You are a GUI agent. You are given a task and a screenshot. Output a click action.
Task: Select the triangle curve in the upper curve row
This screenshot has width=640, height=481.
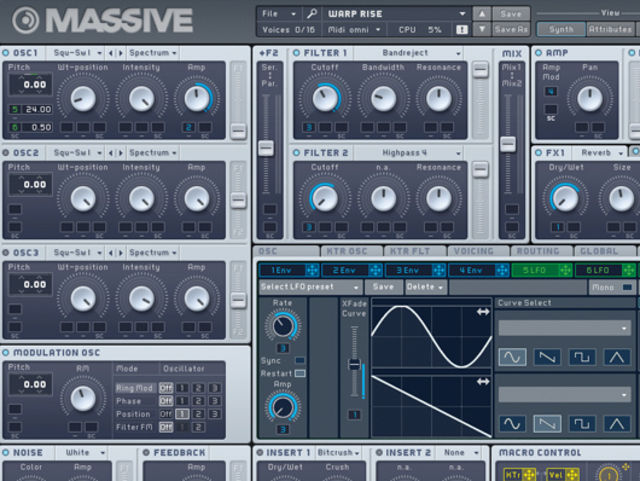coord(617,357)
